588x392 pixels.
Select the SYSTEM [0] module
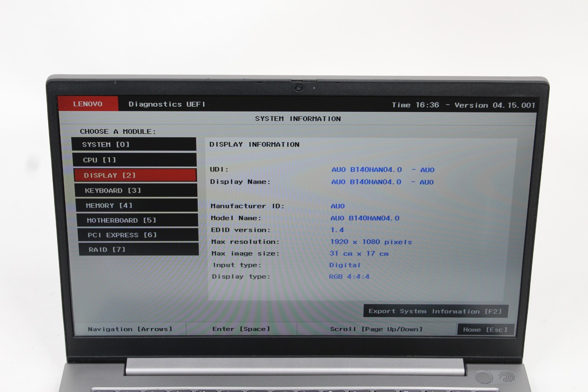[134, 144]
